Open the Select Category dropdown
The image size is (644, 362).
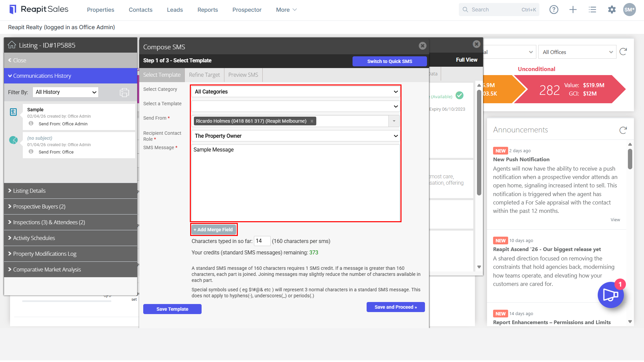pos(296,92)
